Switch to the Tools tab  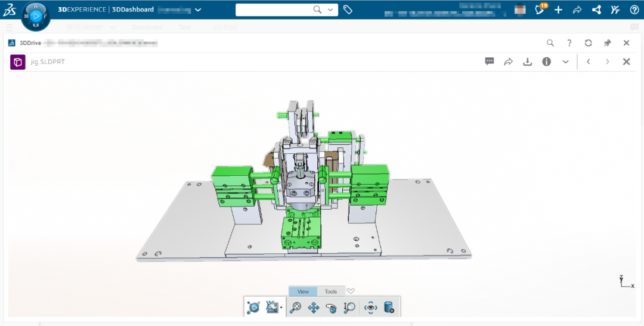tap(330, 291)
